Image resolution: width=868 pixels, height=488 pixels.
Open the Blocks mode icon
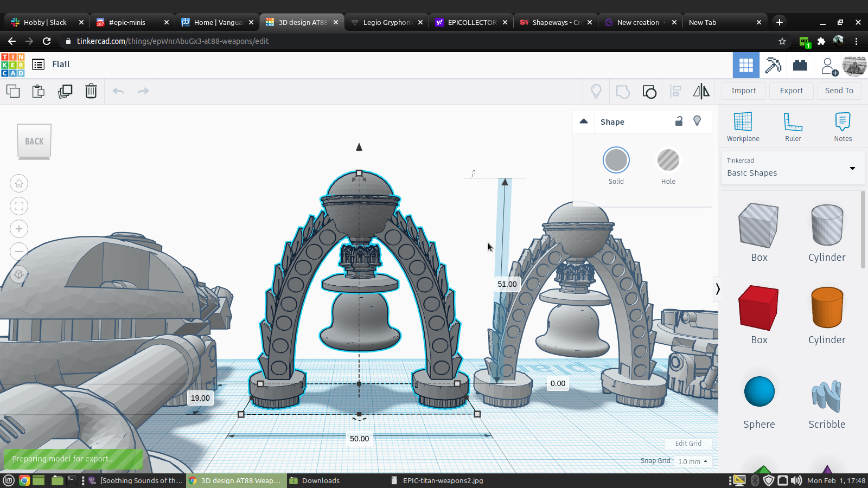point(773,66)
